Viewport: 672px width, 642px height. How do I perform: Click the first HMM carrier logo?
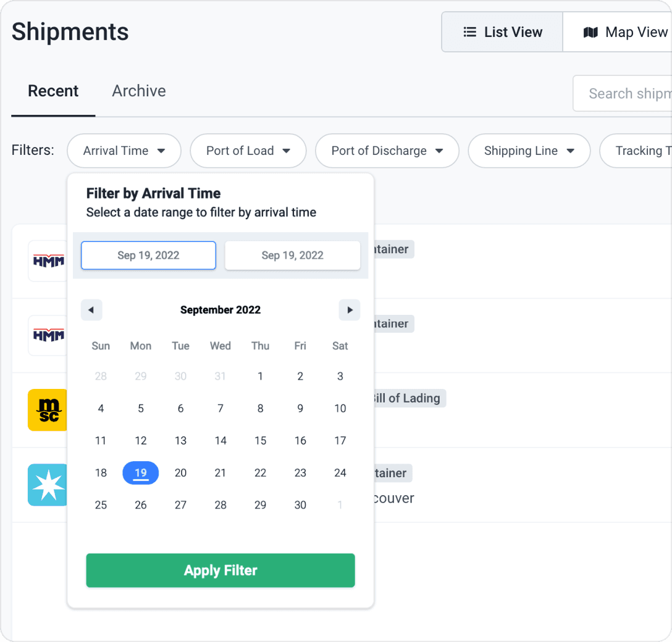click(48, 261)
